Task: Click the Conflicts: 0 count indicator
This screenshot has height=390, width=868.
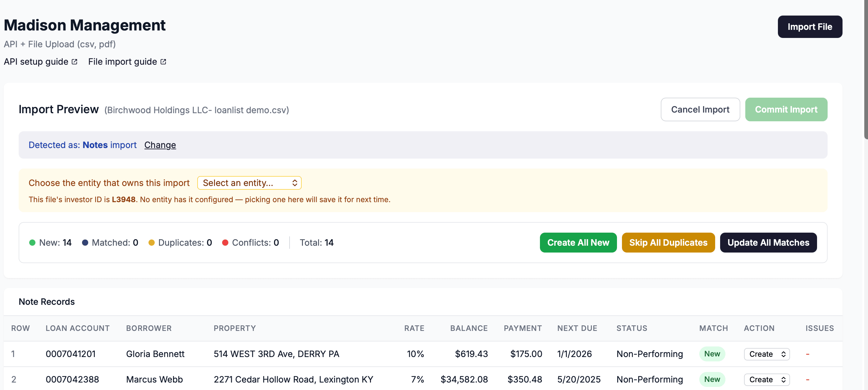Action: point(251,243)
